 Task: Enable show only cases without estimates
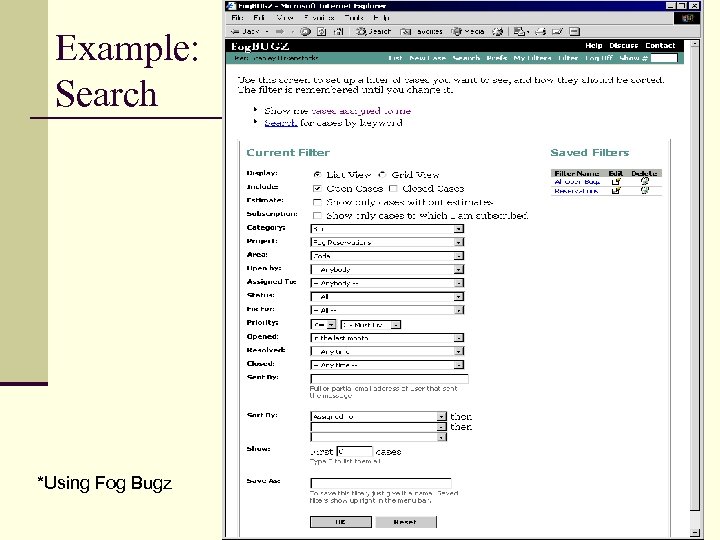pyautogui.click(x=317, y=202)
